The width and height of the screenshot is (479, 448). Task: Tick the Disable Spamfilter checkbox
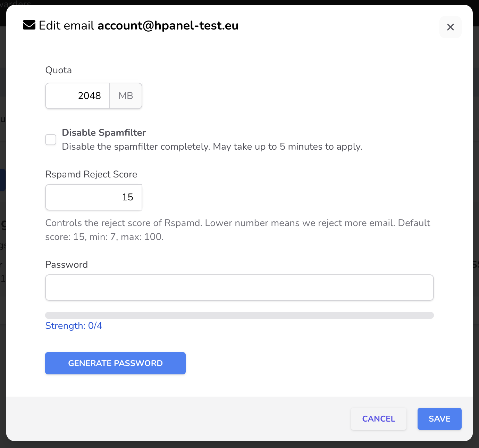pos(51,140)
